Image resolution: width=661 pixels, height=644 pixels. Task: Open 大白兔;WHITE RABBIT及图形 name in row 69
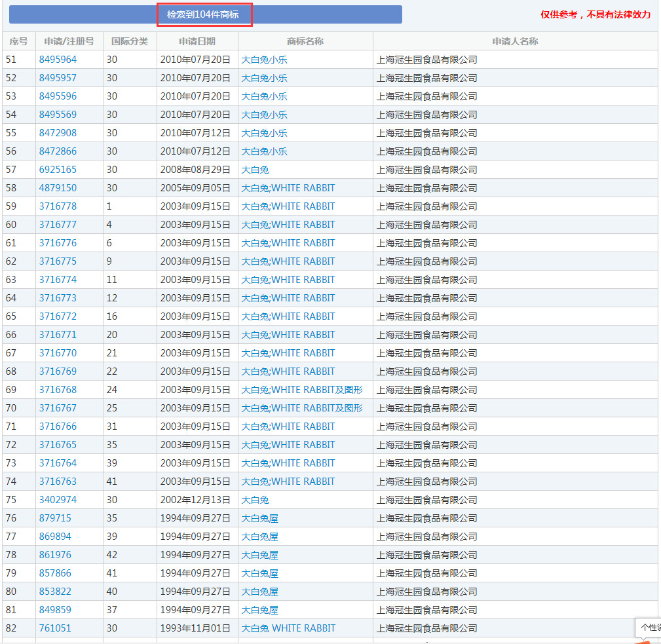[x=301, y=390]
